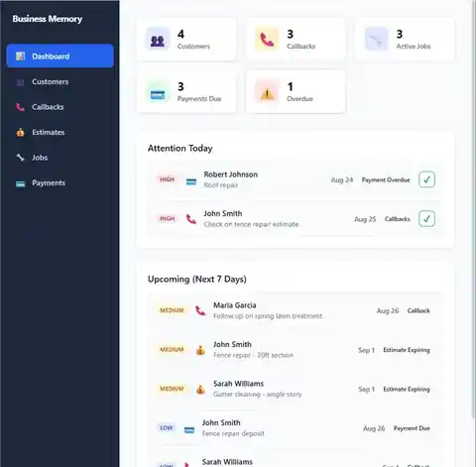Navigate to Estimates in sidebar
Viewport: 476px width, 467px height.
click(x=59, y=132)
